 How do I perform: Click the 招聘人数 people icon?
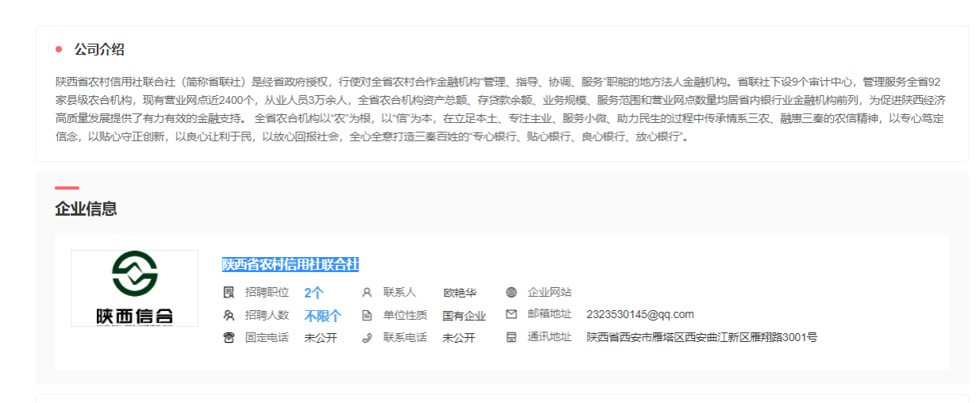coord(229,315)
